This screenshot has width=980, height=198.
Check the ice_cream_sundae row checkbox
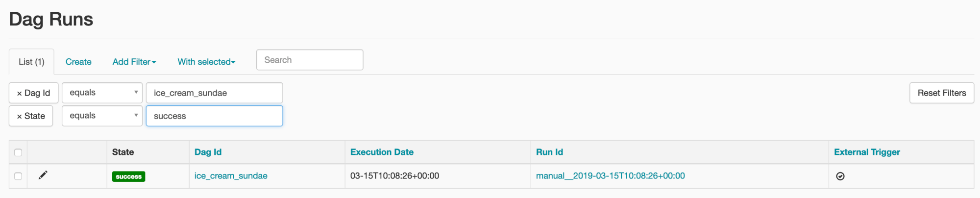(x=18, y=176)
